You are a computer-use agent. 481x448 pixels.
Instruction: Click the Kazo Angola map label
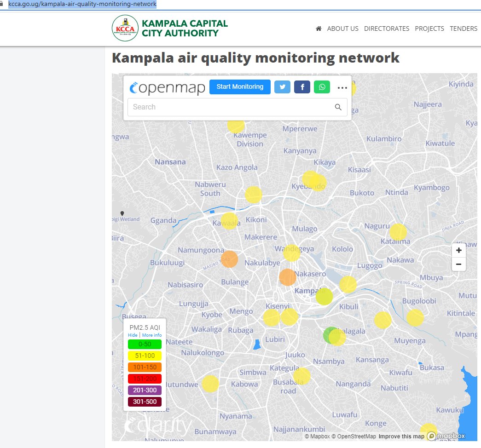pos(237,167)
